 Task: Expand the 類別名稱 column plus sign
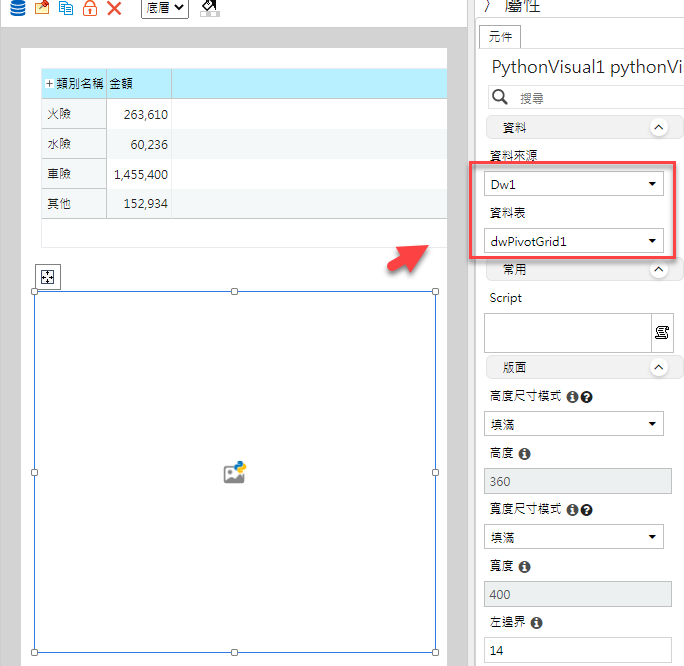pos(49,83)
